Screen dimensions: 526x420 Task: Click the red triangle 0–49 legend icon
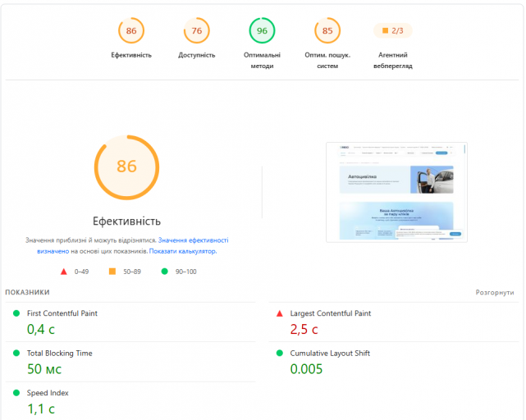tap(64, 272)
